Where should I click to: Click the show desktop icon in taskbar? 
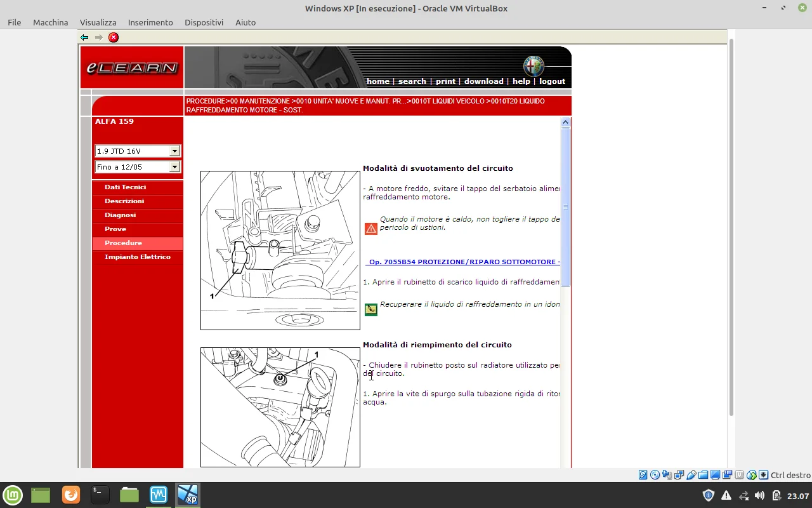coord(41,495)
